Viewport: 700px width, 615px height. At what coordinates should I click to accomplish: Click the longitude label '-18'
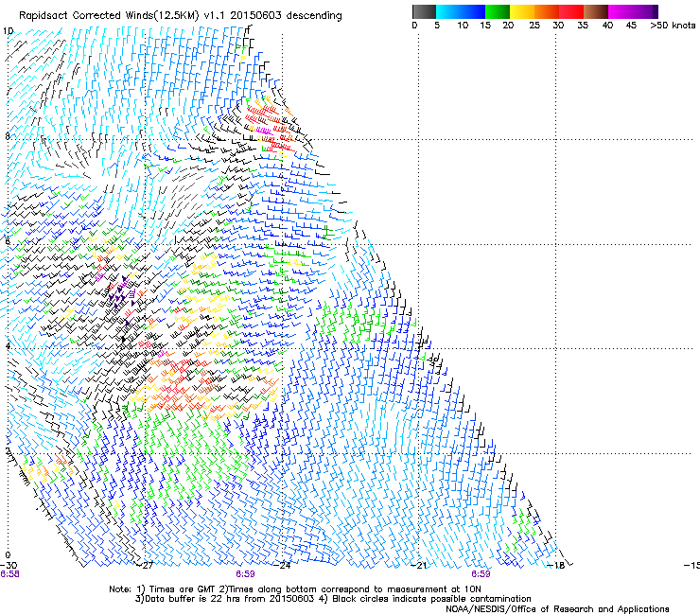click(x=556, y=565)
